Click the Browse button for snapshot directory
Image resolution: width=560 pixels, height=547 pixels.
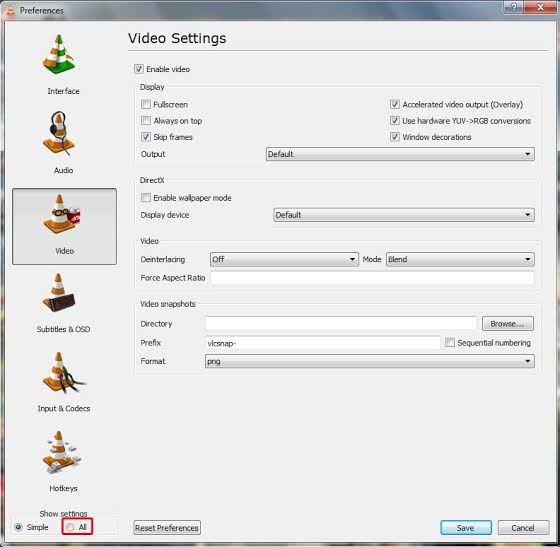click(x=508, y=323)
